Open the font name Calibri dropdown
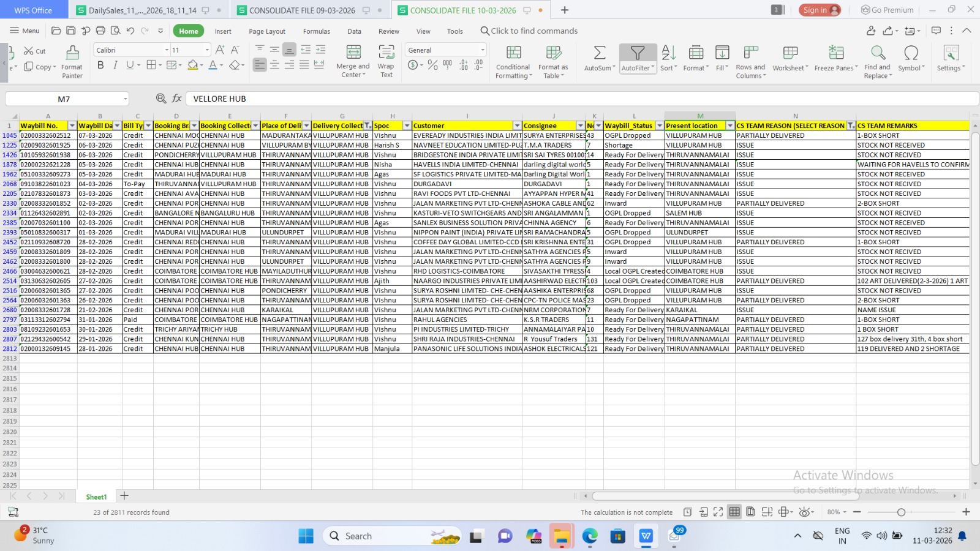980x551 pixels. pyautogui.click(x=167, y=50)
